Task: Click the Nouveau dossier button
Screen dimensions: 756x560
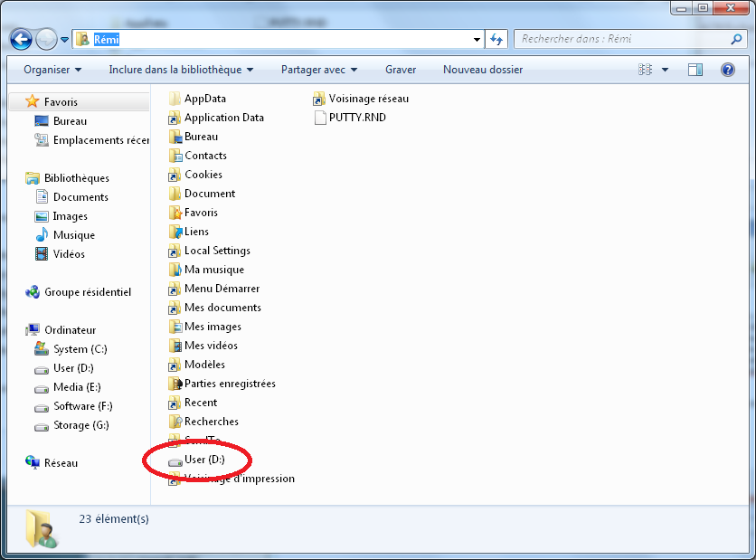Action: pyautogui.click(x=482, y=70)
